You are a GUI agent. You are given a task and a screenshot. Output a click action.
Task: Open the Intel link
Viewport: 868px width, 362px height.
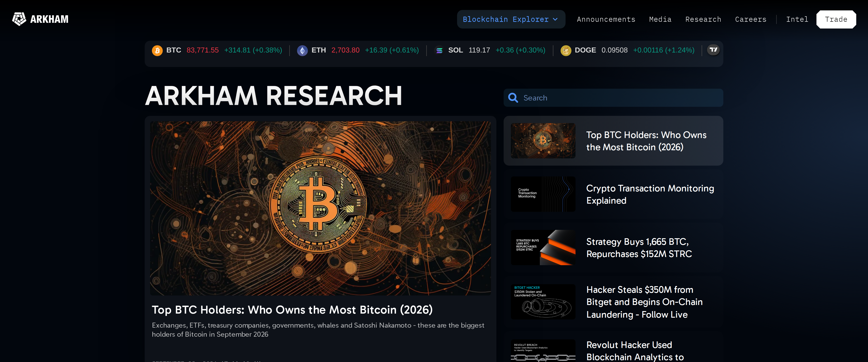coord(797,19)
